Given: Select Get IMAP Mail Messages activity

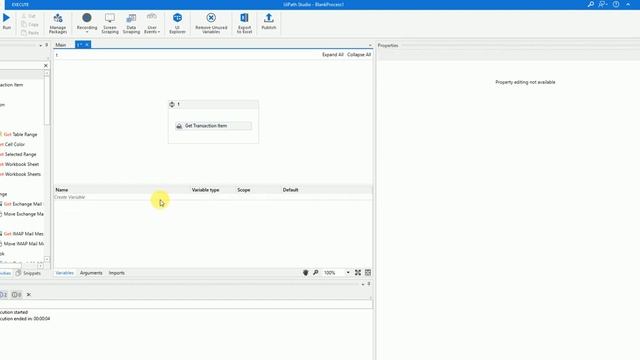Looking at the screenshot, I should pos(22,234).
